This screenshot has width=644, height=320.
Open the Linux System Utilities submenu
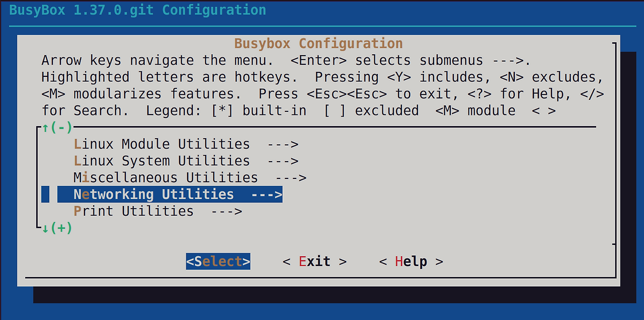[x=161, y=161]
